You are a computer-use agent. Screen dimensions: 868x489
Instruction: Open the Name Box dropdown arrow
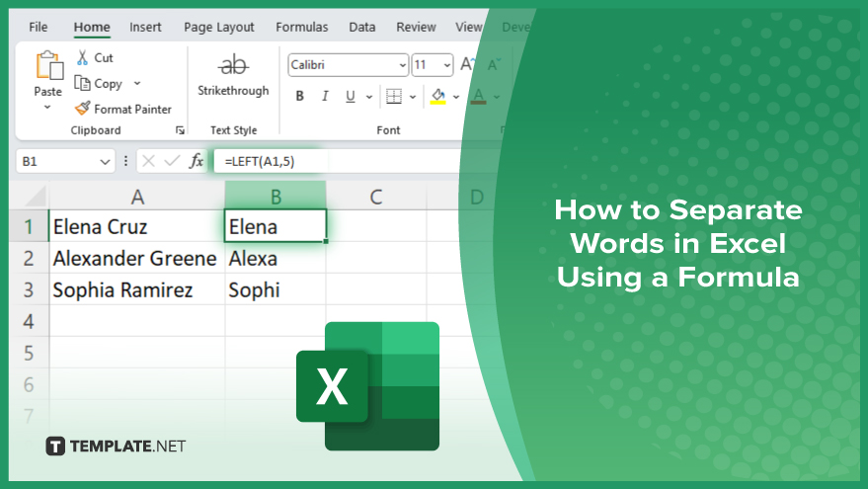105,162
